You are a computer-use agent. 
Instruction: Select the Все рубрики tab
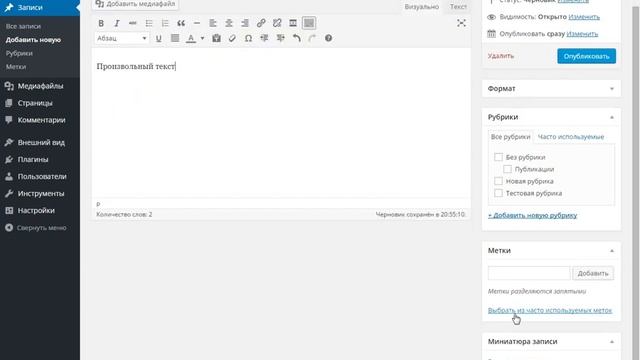[x=510, y=137]
